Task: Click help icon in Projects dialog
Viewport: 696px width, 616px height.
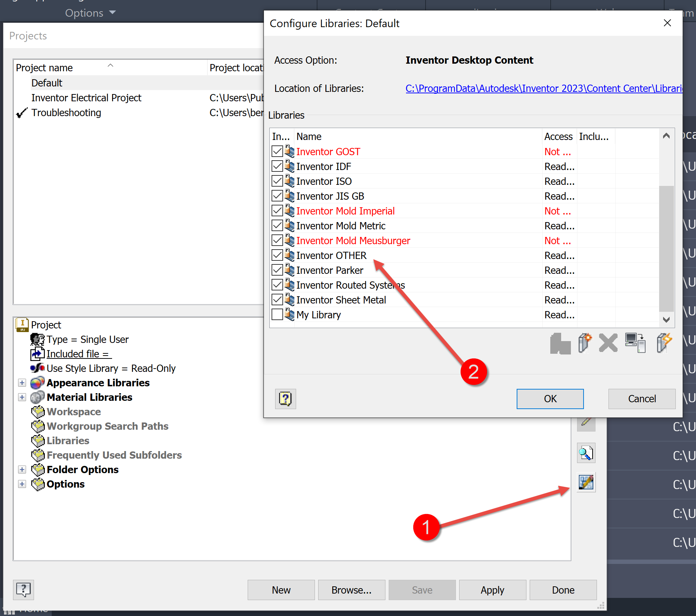Action: pos(24,590)
